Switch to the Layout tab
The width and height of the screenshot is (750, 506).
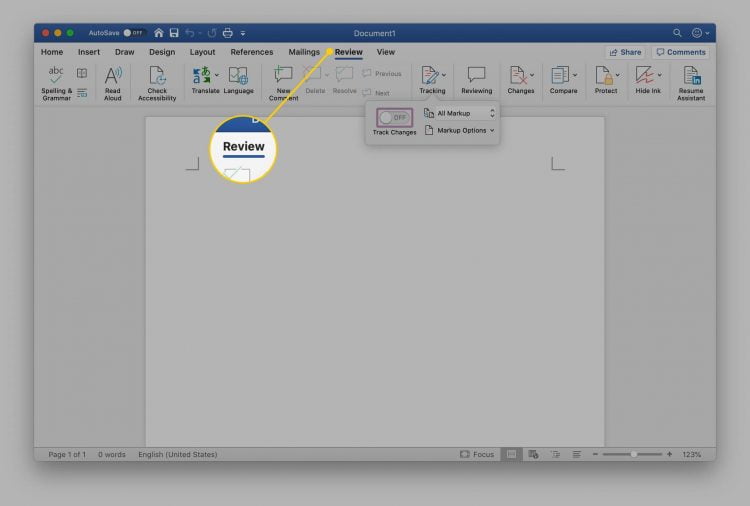click(x=202, y=52)
